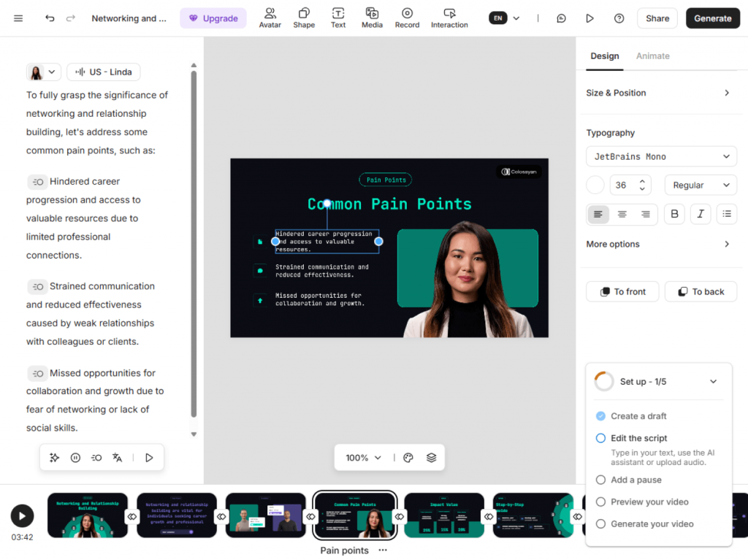Insert a pause in the script
The image size is (748, 560).
tap(75, 458)
